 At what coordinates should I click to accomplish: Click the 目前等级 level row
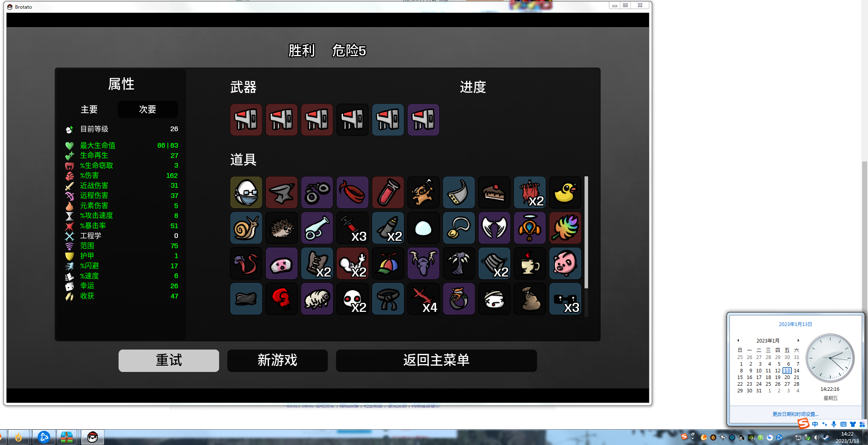[x=121, y=129]
